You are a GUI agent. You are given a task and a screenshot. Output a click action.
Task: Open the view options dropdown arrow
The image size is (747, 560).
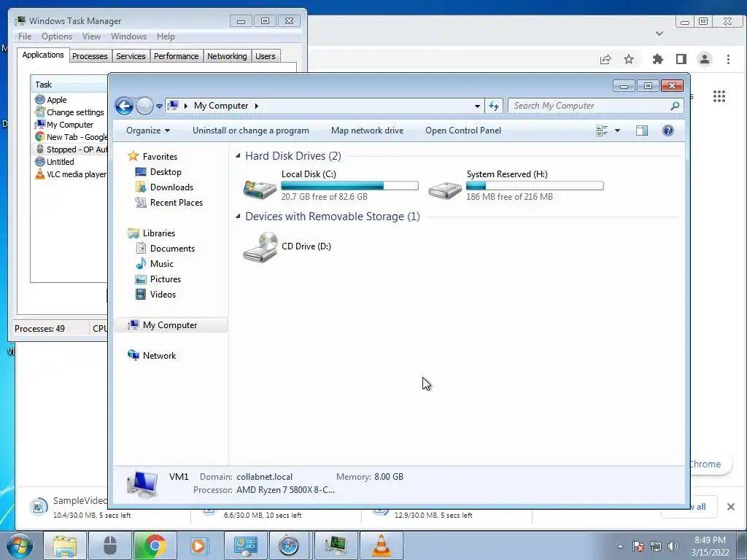[x=617, y=131]
